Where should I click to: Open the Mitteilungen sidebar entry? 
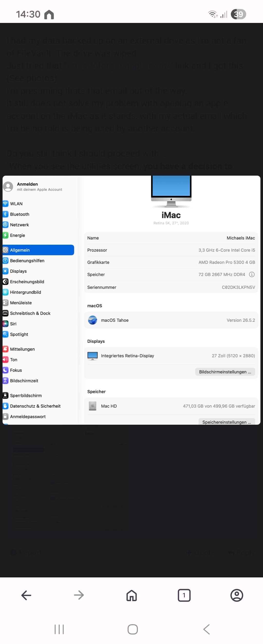[x=38, y=349]
